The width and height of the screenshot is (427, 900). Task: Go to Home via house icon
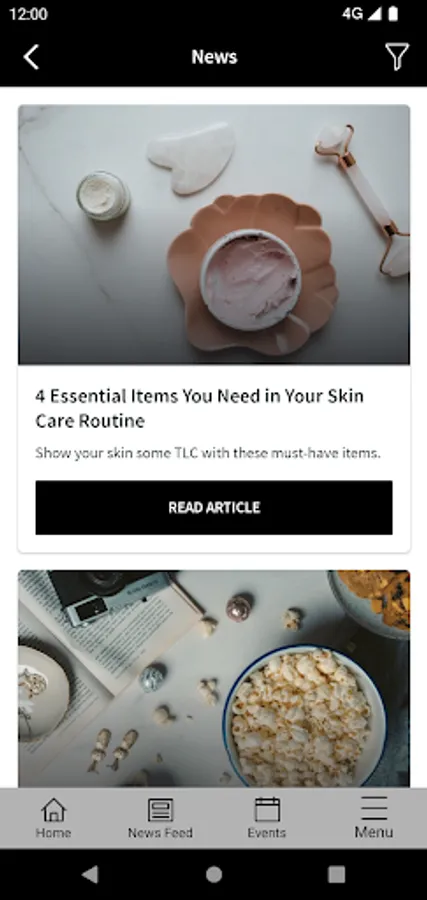(x=53, y=810)
